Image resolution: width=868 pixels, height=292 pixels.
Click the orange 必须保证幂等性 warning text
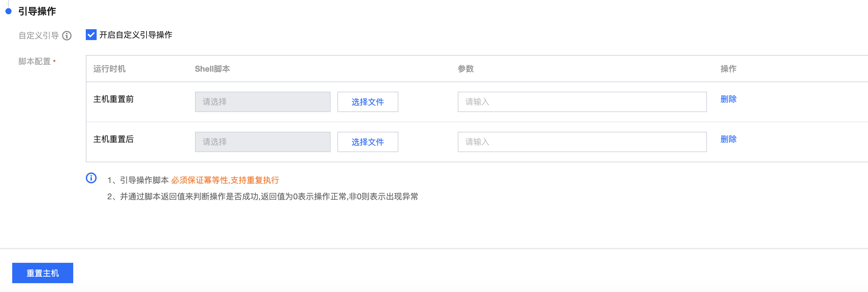click(x=225, y=180)
